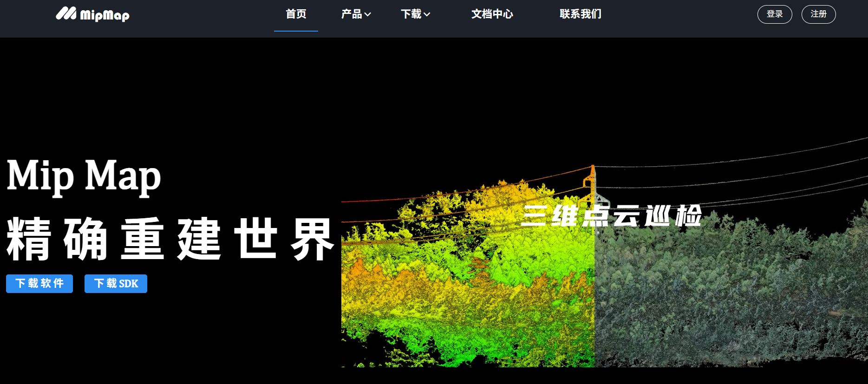Screen dimensions: 868x384
Task: Select 联系我们 in the navigation bar
Action: (581, 14)
